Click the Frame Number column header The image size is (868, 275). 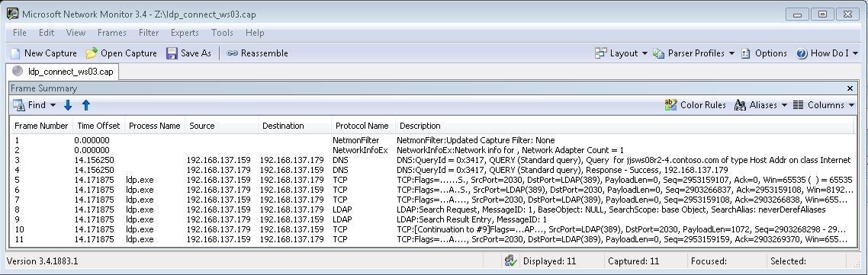point(41,126)
